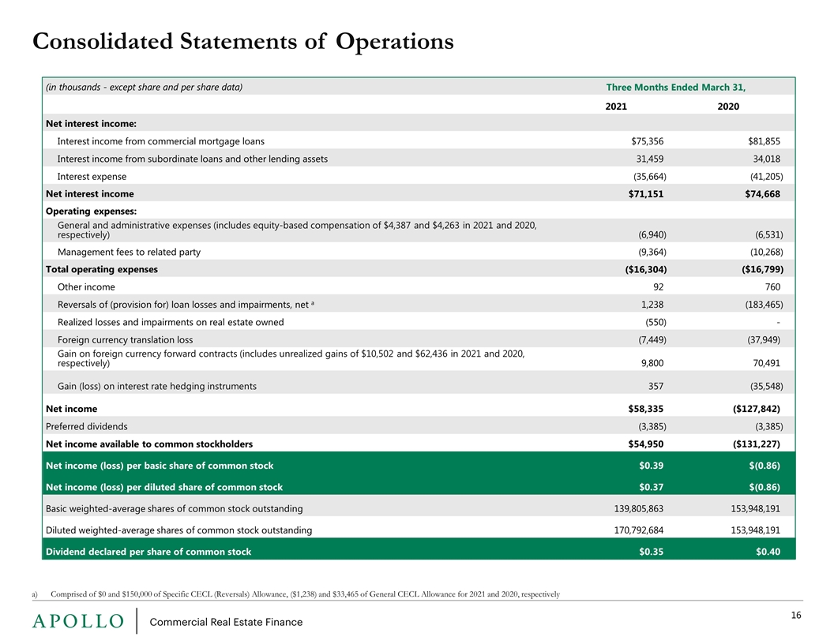
Task: Click the APOLLO logo in footer
Action: (78, 621)
